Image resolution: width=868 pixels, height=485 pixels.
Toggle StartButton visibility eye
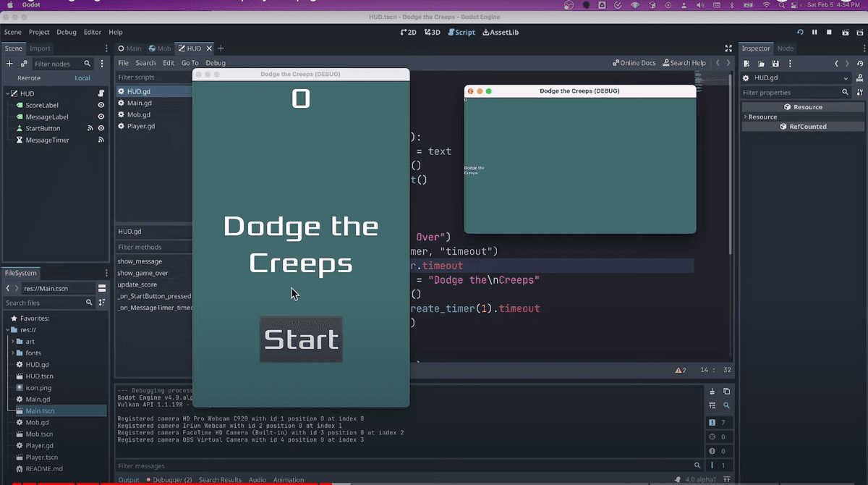point(101,128)
